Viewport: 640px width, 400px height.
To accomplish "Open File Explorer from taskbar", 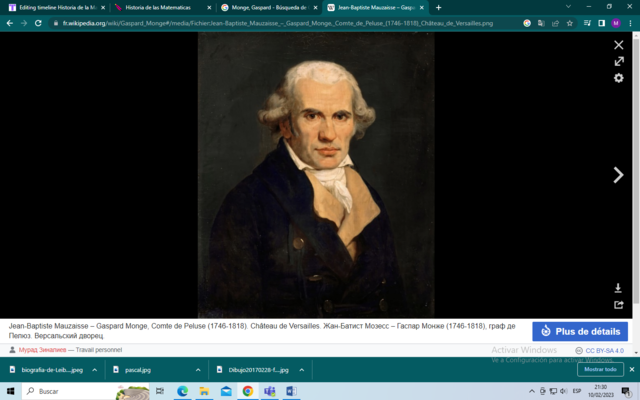I will coord(204,391).
